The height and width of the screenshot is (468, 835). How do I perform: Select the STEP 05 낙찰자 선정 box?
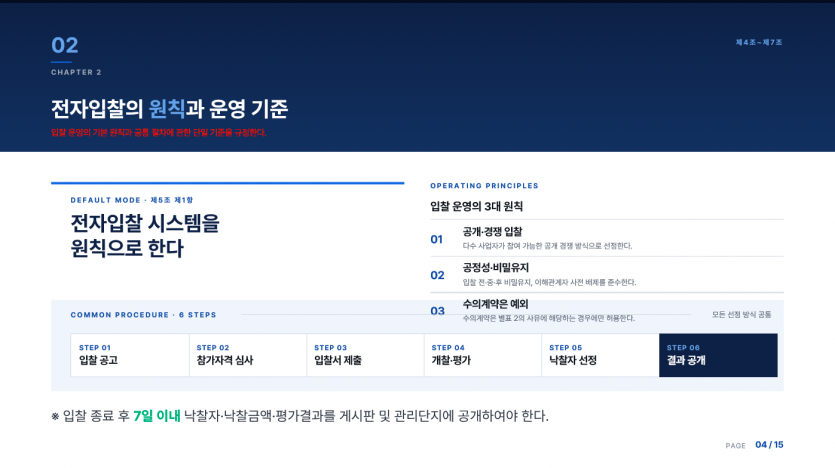[600, 355]
